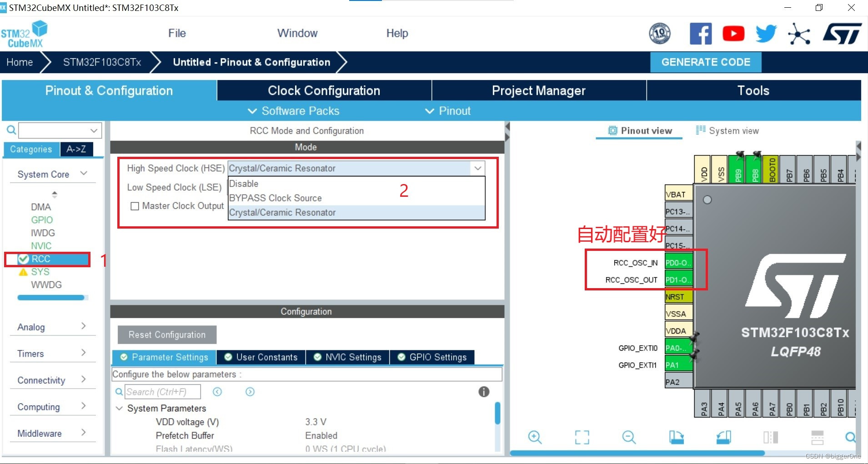The height and width of the screenshot is (464, 868).
Task: Zoom out of the pinout chip view
Action: (629, 437)
